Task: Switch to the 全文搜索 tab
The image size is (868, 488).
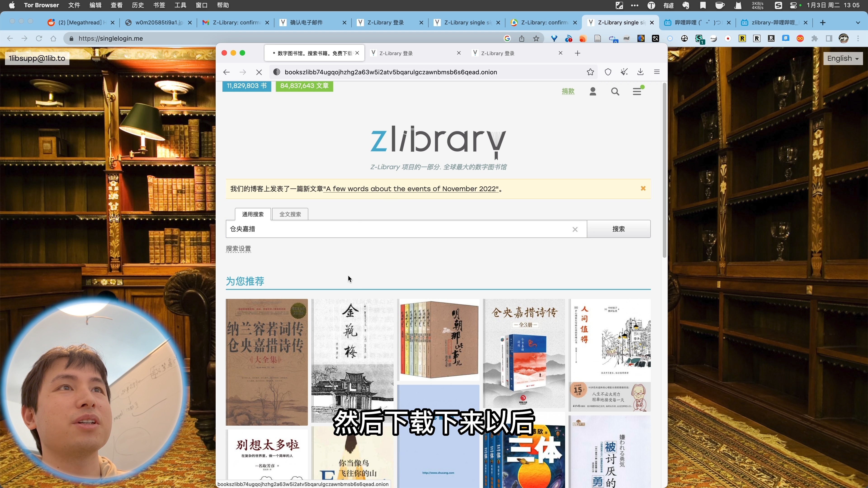Action: pos(290,214)
